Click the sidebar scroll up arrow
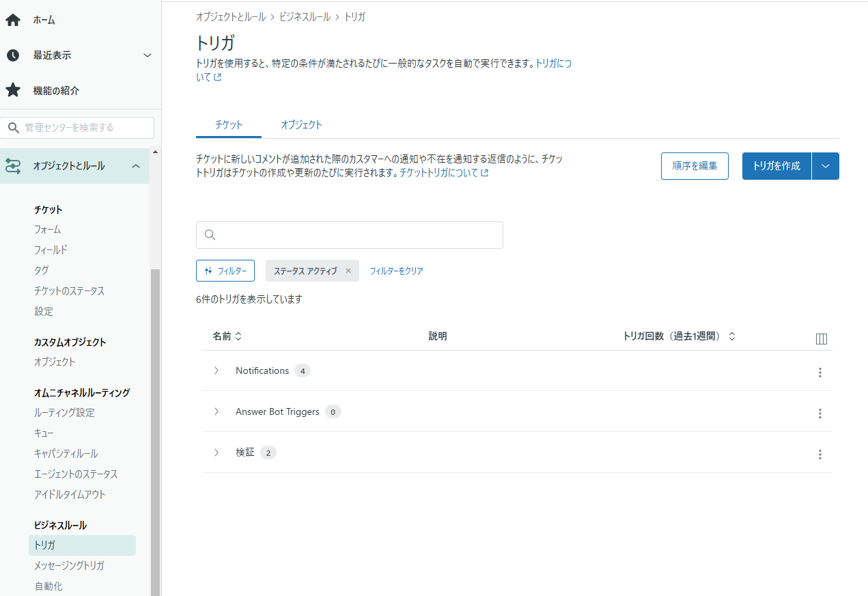The image size is (868, 596). click(155, 152)
